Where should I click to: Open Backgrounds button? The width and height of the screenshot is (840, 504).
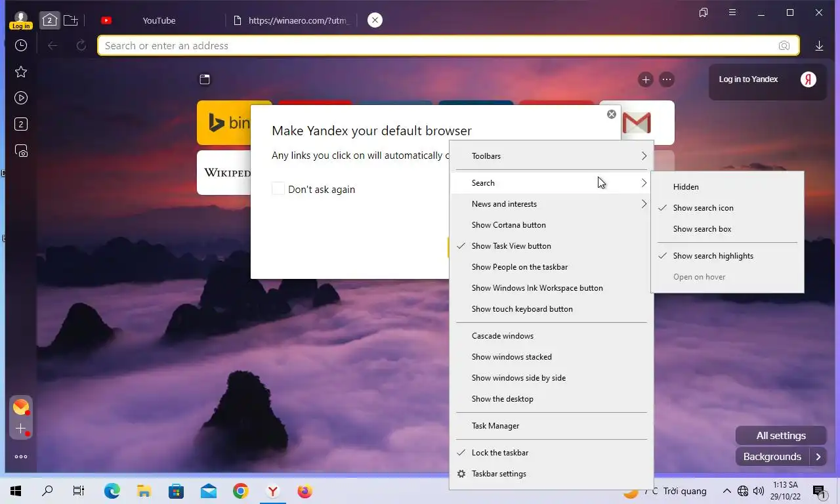point(772,457)
